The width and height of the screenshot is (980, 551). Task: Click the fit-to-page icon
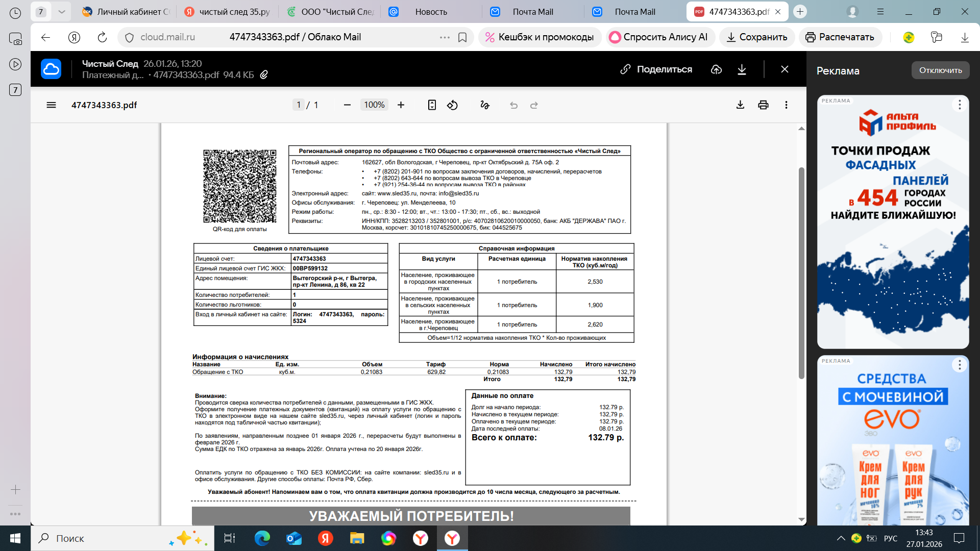[432, 105]
